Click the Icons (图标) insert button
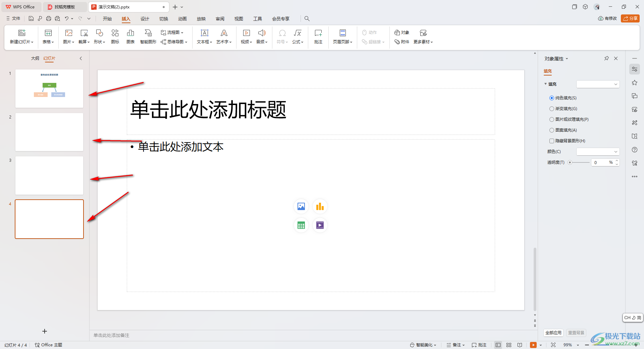The image size is (644, 349). tap(115, 36)
